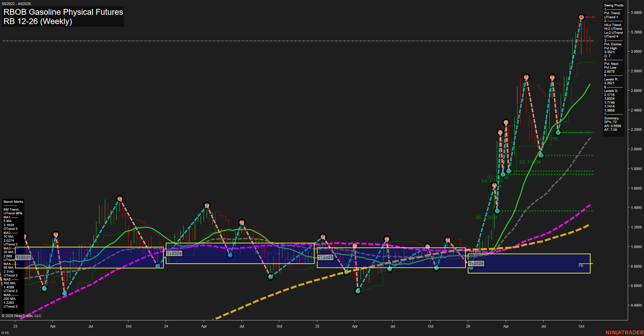Click the RBOB Gasoline Physical Futures title
This screenshot has width=644, height=336.
pos(63,12)
